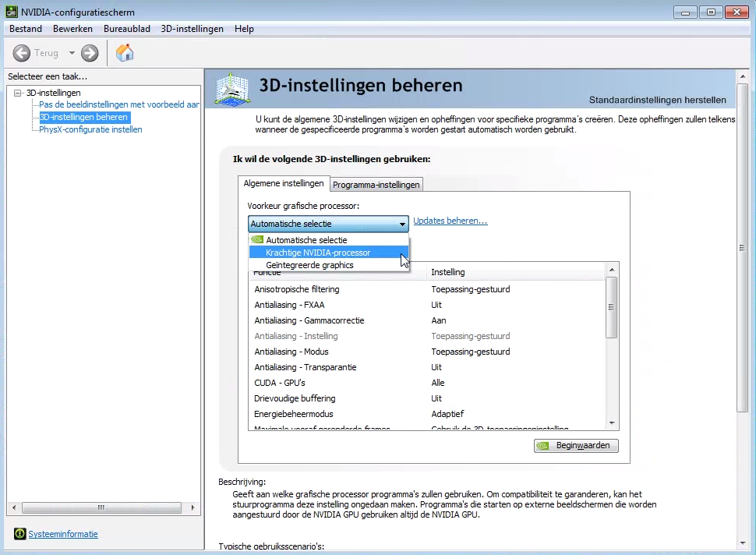This screenshot has width=756, height=555.
Task: Switch to Programma-instellingen tab
Action: [x=376, y=185]
